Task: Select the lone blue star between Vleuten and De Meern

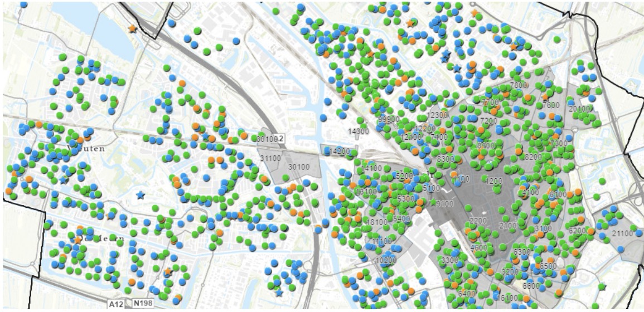Action: (x=141, y=195)
